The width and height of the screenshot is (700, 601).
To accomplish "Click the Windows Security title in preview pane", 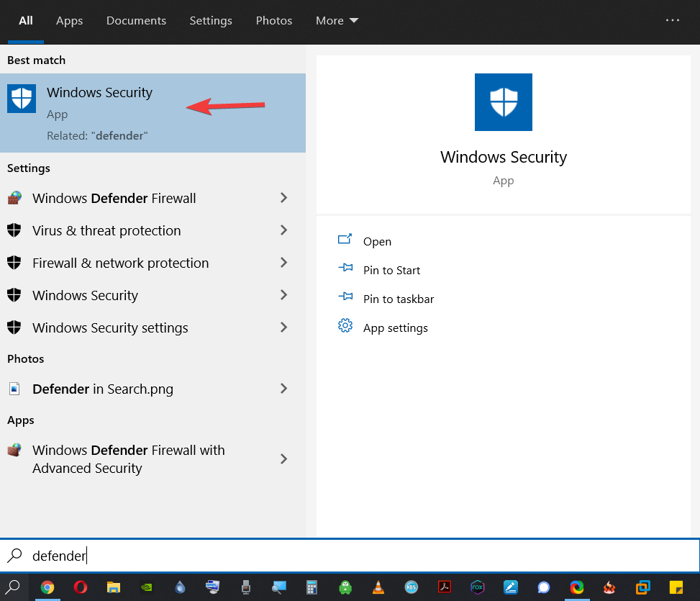I will [503, 157].
